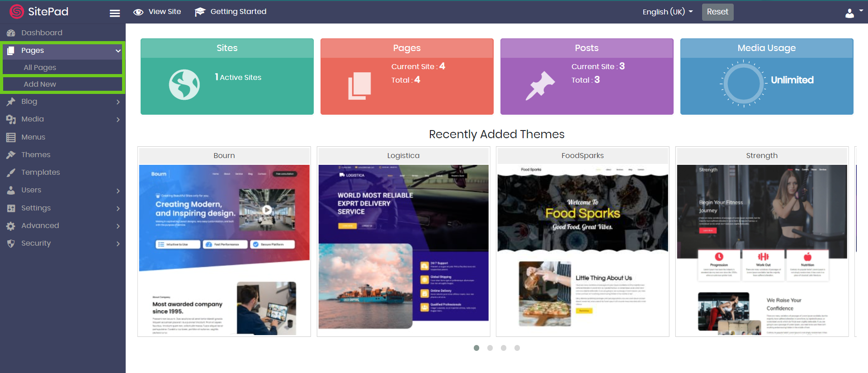Click the Dashboard gauge icon in sidebar
The height and width of the screenshot is (373, 868).
(x=11, y=33)
